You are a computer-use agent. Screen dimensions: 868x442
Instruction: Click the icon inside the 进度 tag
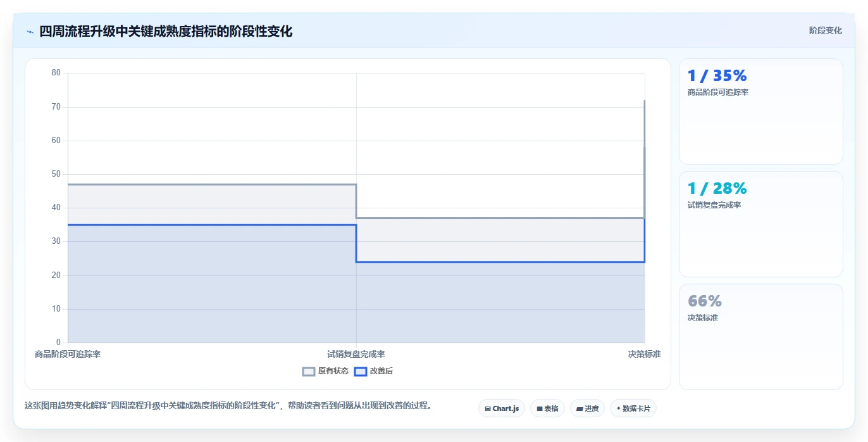[x=580, y=409]
